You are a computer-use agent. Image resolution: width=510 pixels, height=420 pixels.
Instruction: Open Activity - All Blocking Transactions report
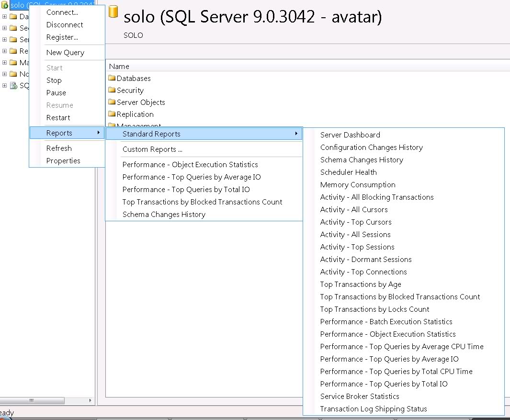click(x=377, y=197)
